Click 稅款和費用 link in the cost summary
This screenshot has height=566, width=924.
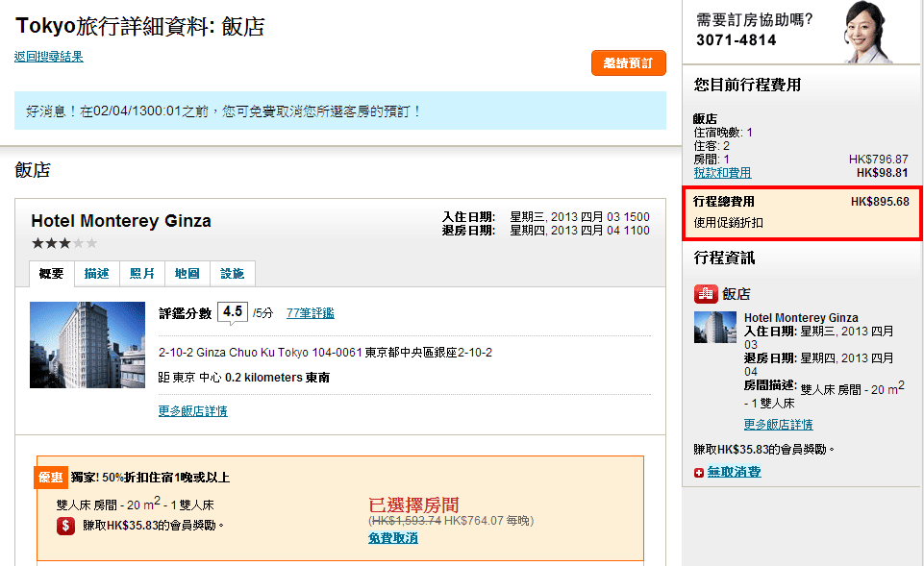pos(722,173)
